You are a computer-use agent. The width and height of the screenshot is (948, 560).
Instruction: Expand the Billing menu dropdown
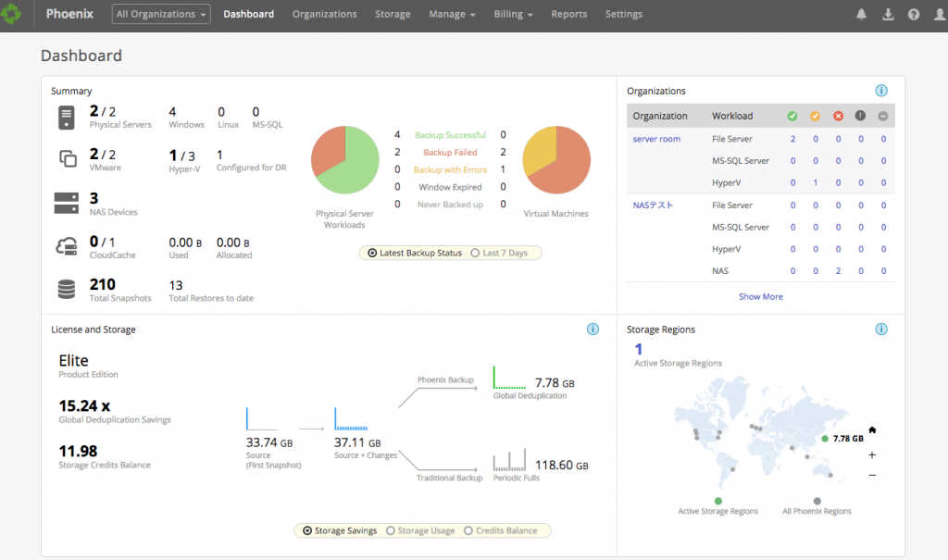point(513,14)
